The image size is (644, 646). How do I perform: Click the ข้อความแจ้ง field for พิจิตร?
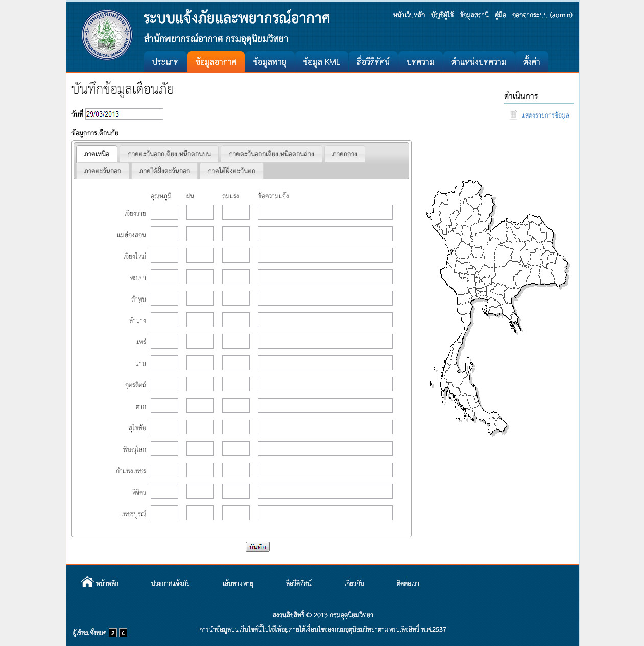click(x=325, y=492)
